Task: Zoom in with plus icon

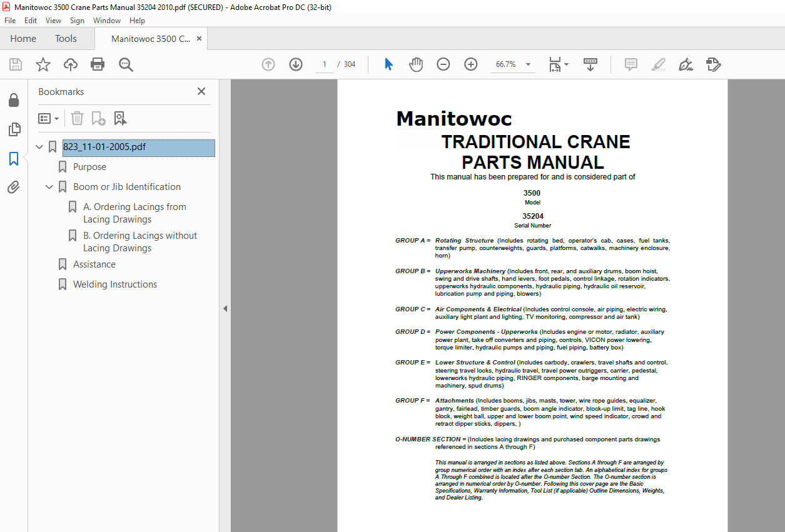Action: 471,64
